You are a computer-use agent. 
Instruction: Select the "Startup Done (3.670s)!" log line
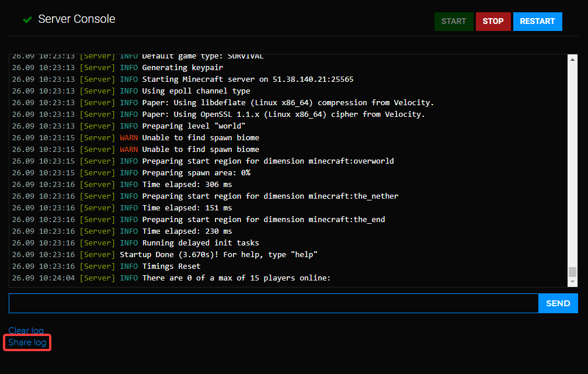(x=165, y=254)
